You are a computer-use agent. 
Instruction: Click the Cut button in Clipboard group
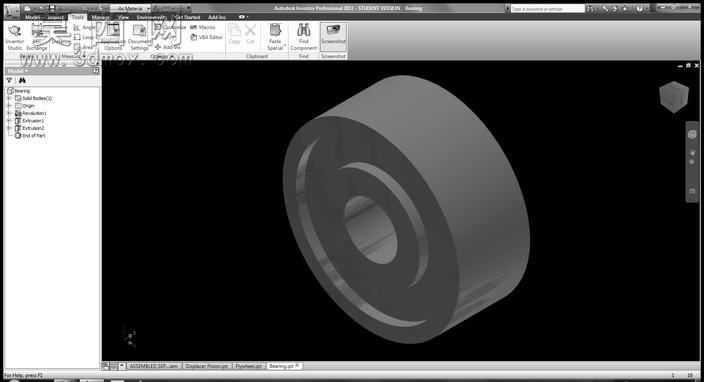(250, 35)
